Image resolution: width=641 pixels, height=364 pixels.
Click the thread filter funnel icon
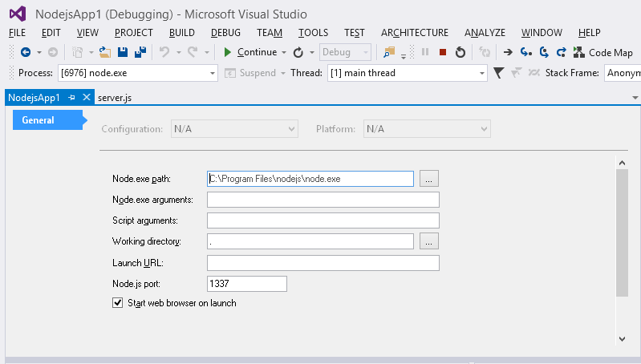pyautogui.click(x=498, y=73)
